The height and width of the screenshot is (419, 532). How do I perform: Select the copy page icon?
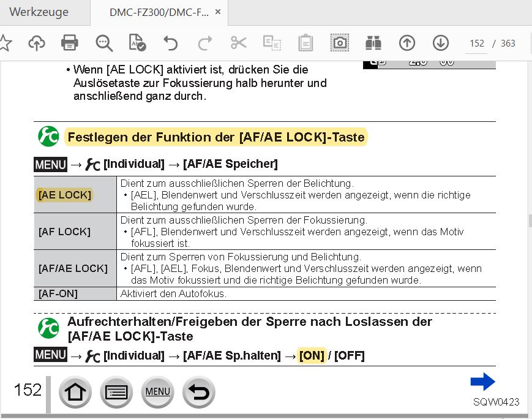click(271, 43)
